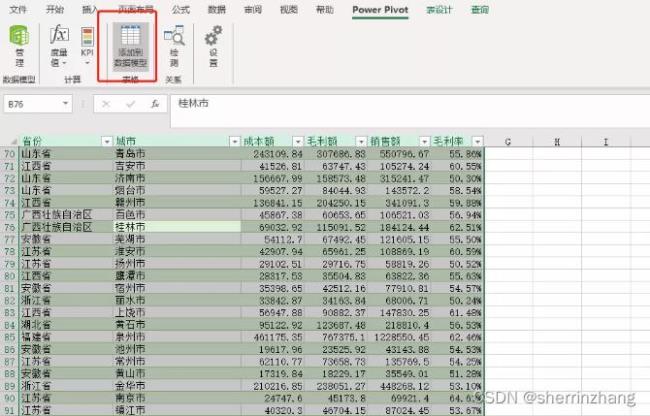Image resolution: width=650 pixels, height=416 pixels.
Task: Select cell with city 济南市
Action: [x=177, y=178]
